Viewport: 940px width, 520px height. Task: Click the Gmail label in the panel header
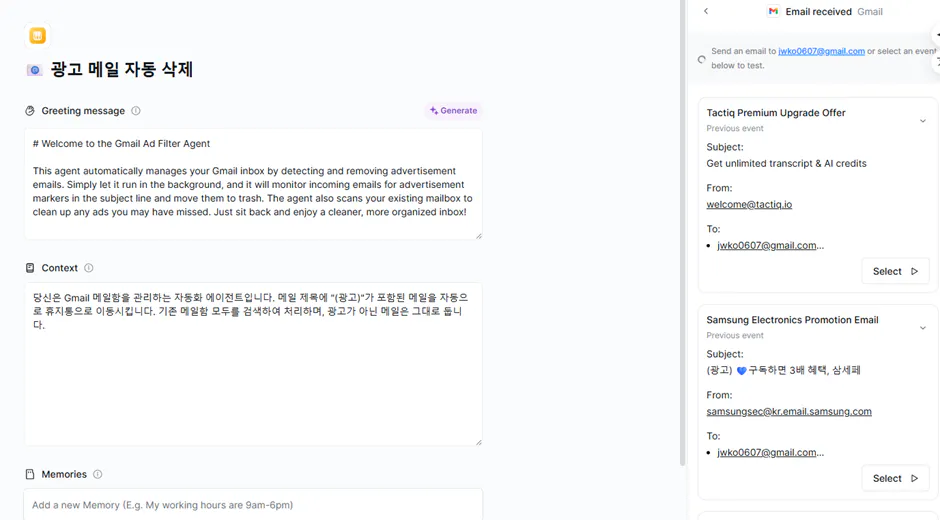(x=870, y=11)
